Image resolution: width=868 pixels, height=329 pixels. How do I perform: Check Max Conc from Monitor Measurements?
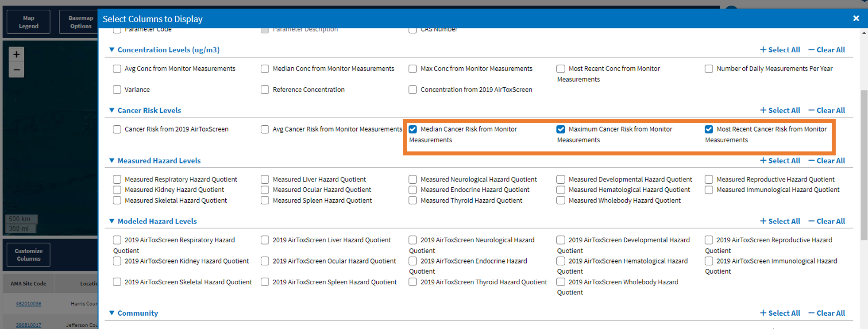pos(413,69)
